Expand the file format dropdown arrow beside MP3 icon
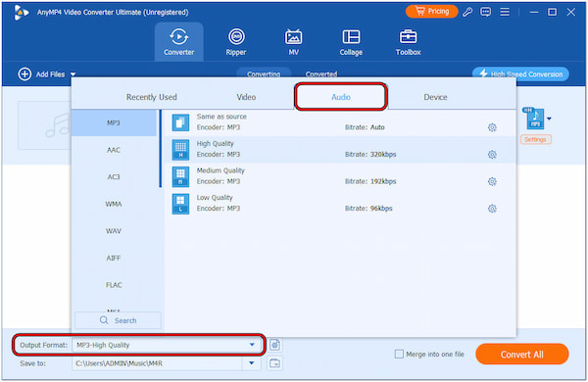 coord(549,119)
